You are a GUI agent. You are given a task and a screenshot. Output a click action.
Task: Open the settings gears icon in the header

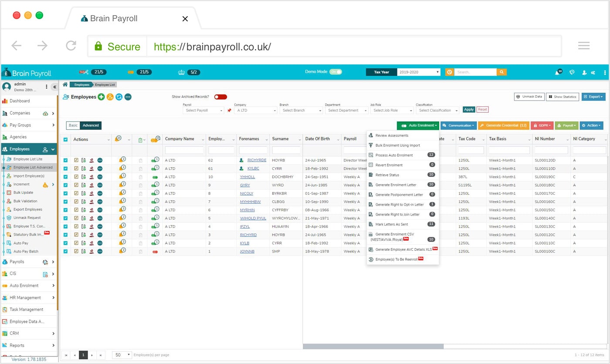coord(593,72)
